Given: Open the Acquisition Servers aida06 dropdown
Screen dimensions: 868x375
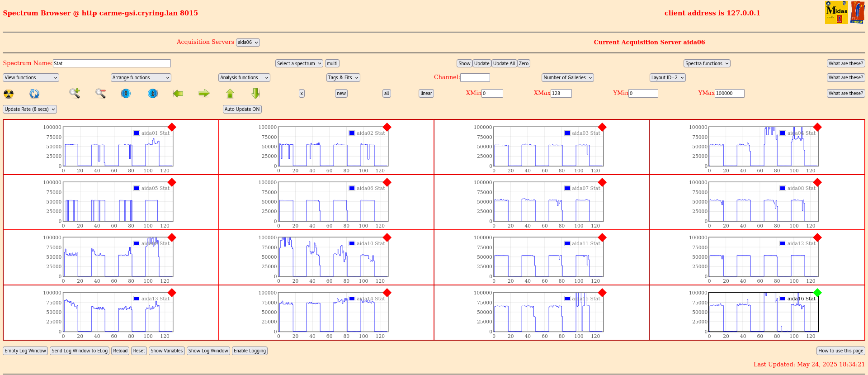Looking at the screenshot, I should point(248,43).
